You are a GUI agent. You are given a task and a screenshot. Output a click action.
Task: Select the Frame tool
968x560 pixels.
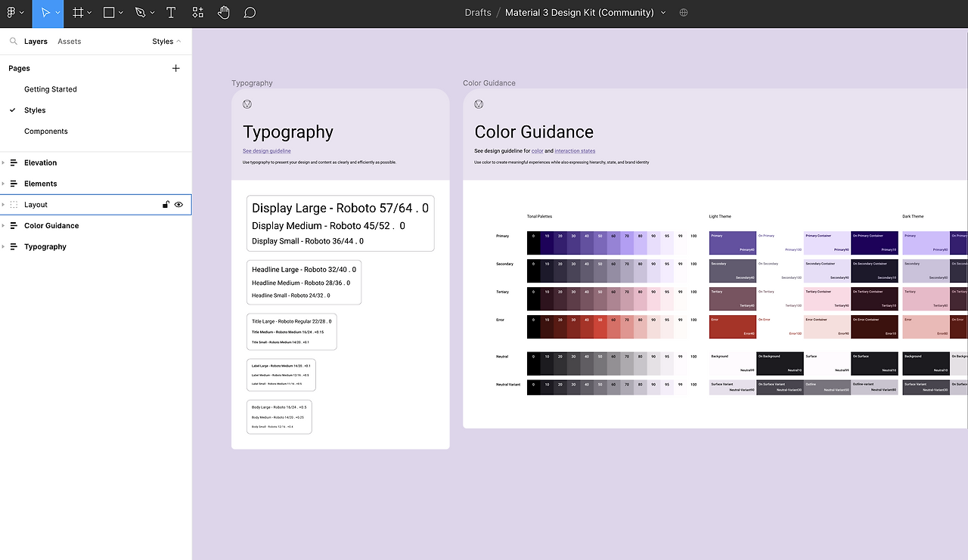(77, 13)
